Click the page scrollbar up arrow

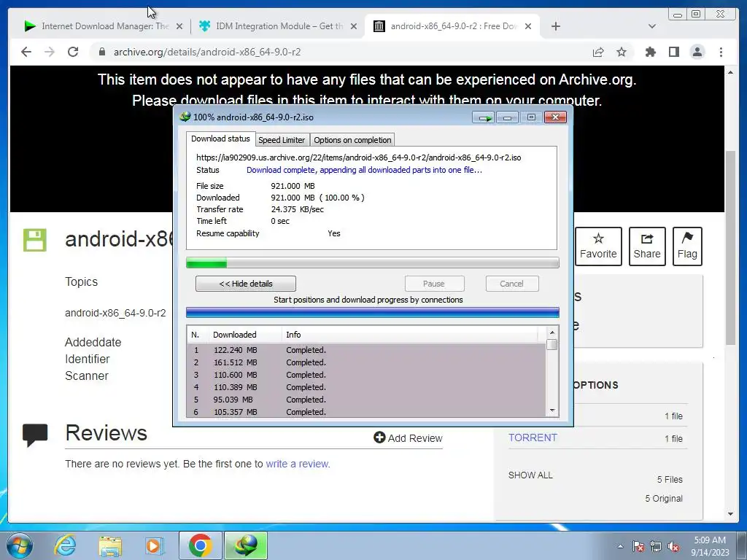[730, 72]
